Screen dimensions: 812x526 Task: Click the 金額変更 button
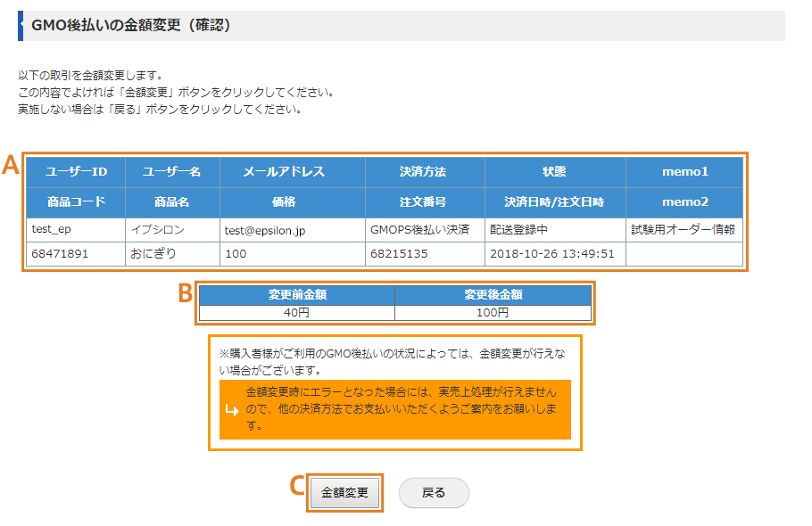[x=344, y=492]
